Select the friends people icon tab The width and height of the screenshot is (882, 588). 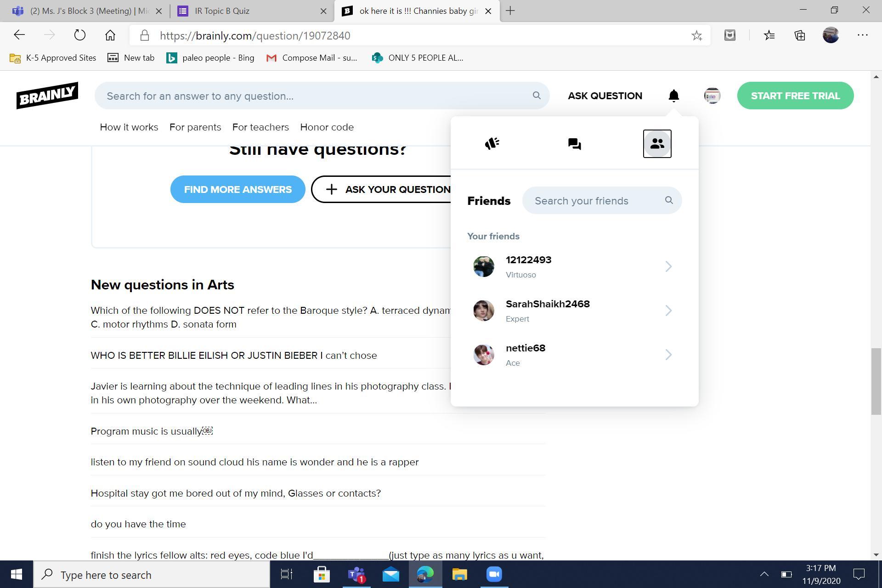pyautogui.click(x=657, y=144)
